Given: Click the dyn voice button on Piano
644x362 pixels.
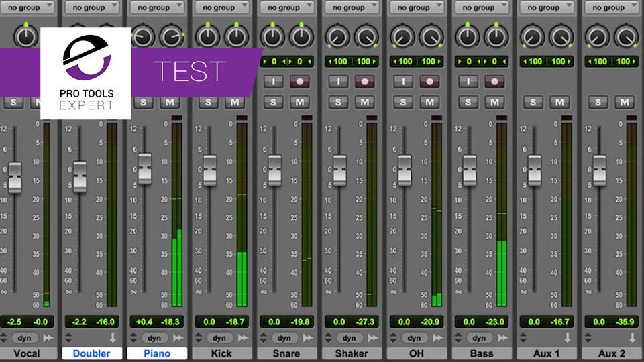Looking at the screenshot, I should pos(154,338).
